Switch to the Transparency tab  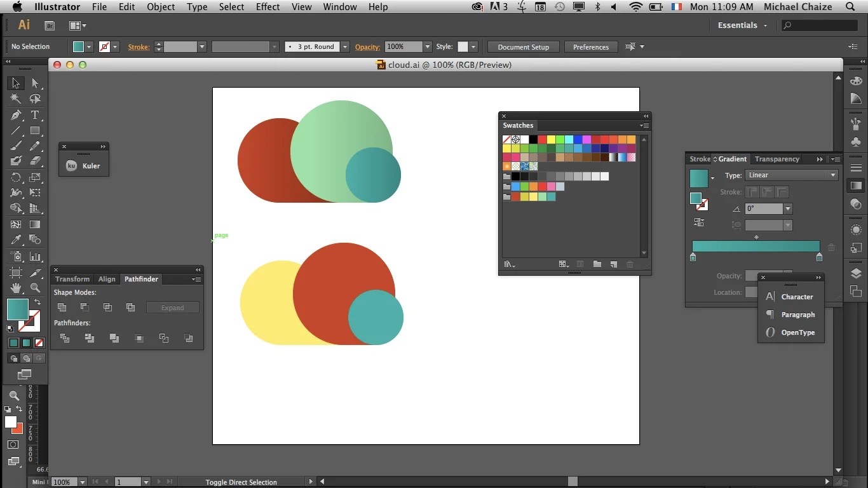click(776, 159)
